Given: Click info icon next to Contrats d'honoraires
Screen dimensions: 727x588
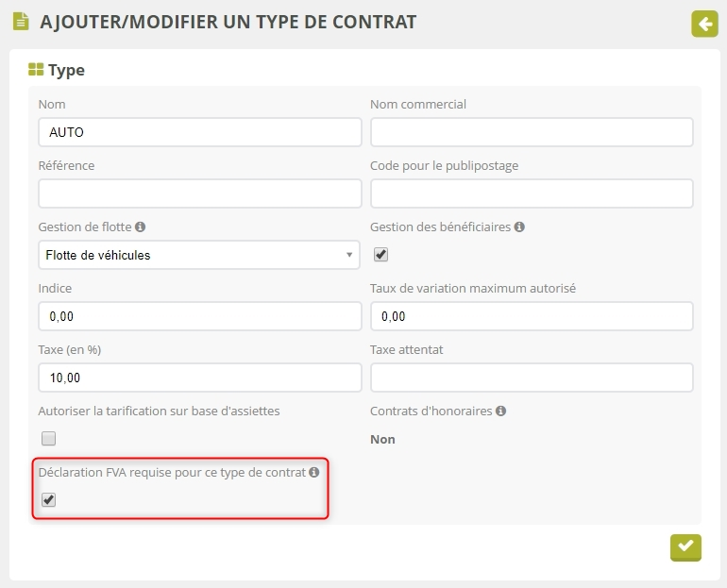Looking at the screenshot, I should 500,412.
